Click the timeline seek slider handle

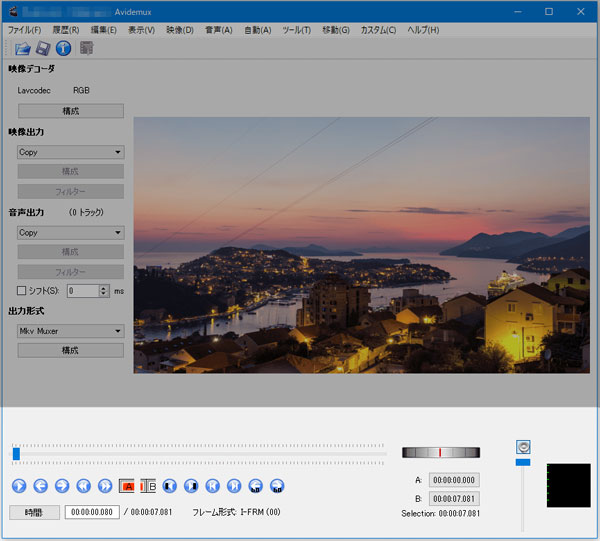(16, 454)
